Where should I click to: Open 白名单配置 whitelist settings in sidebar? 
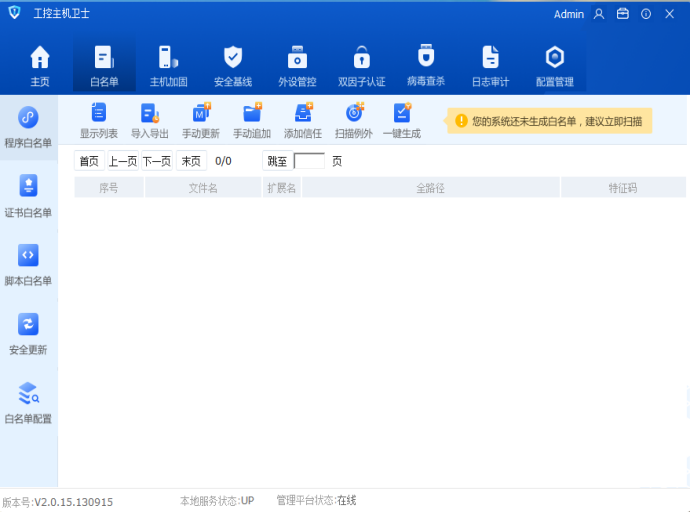pyautogui.click(x=28, y=402)
